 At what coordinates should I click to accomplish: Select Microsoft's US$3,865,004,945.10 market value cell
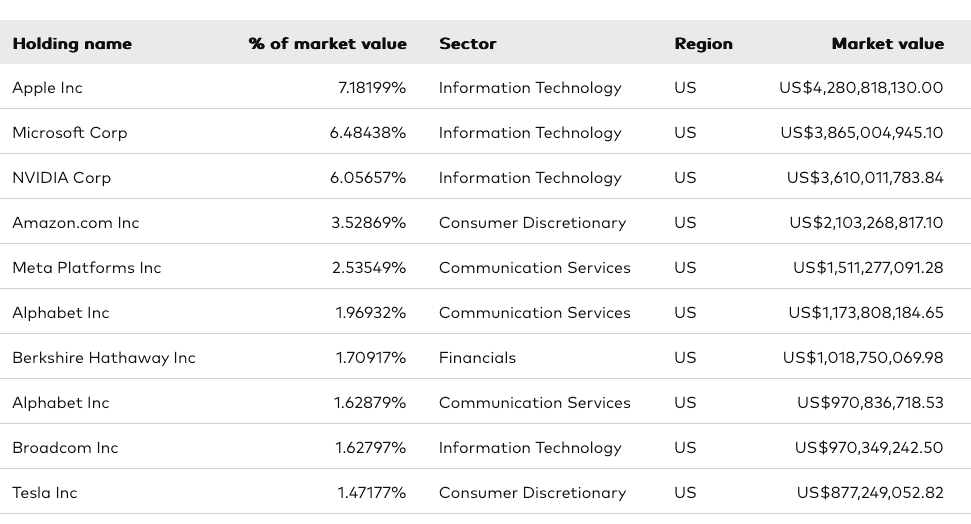(861, 133)
